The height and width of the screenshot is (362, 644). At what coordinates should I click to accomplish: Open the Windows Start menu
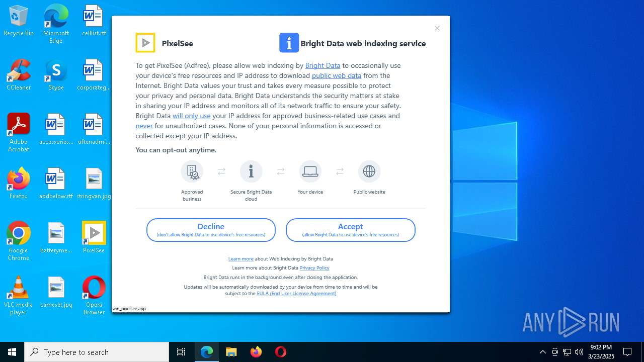[12, 352]
